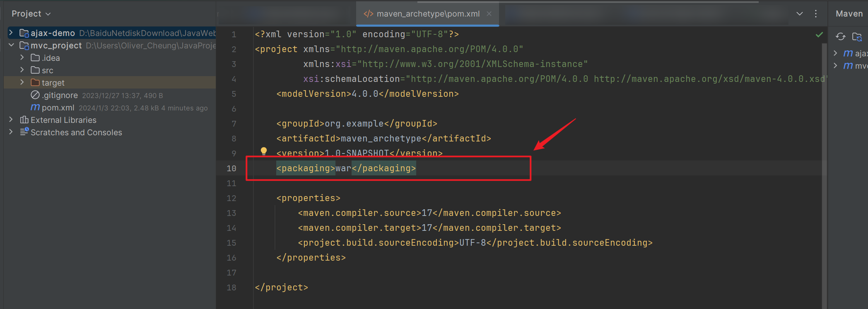Expand External Libraries node
Viewport: 868px width, 309px height.
pos(11,120)
